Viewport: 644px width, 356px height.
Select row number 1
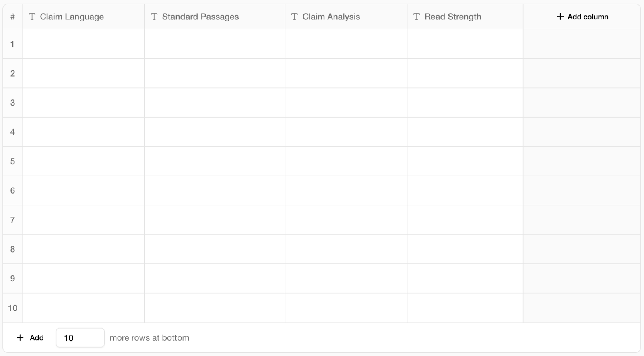(x=13, y=44)
